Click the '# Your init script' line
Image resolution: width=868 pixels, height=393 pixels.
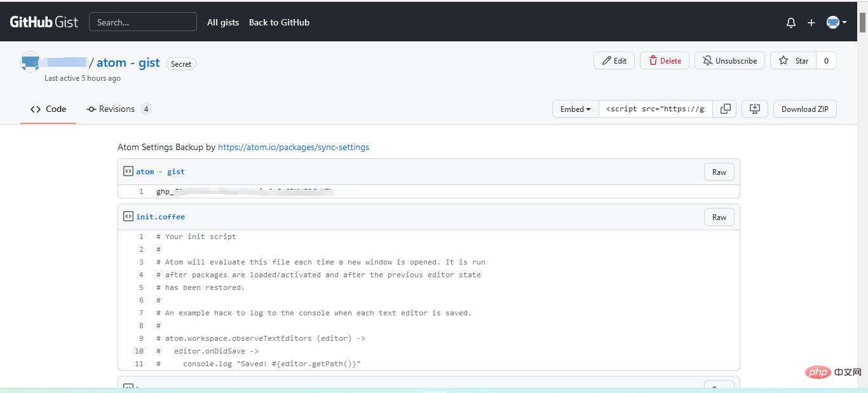[196, 237]
